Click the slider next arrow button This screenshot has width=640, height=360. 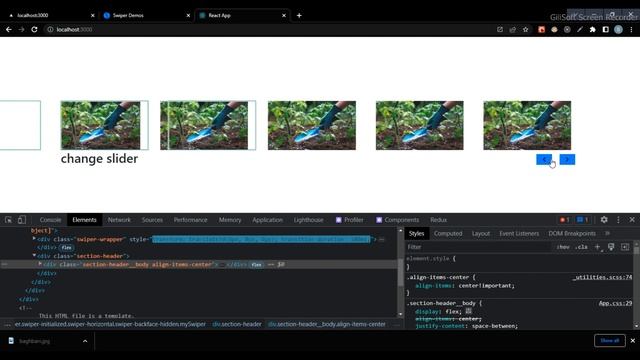coord(567,159)
